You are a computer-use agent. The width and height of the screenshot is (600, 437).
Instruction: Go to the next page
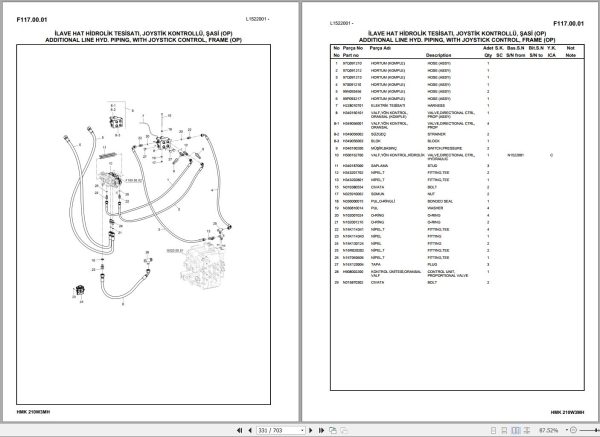coord(311,430)
